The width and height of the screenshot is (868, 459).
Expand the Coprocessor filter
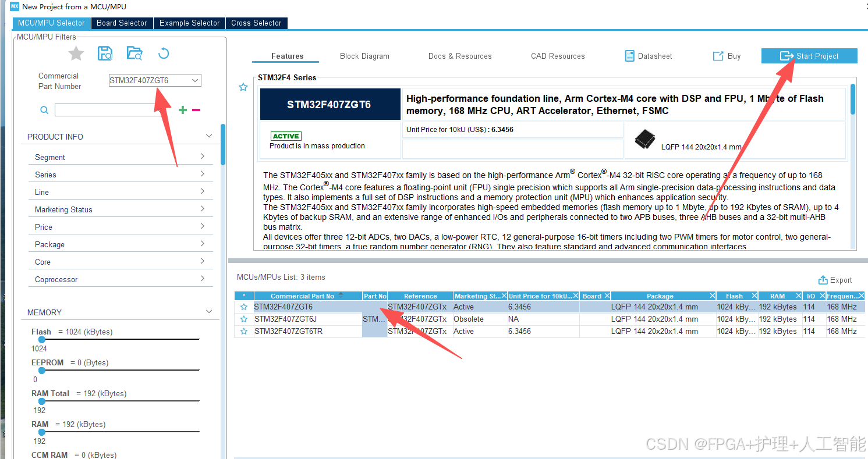click(202, 279)
